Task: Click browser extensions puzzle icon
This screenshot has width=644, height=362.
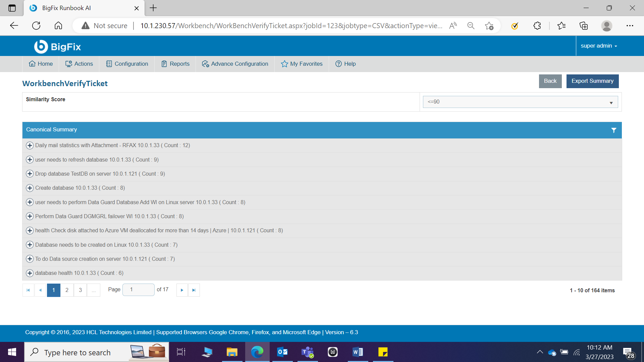Action: pos(537,26)
